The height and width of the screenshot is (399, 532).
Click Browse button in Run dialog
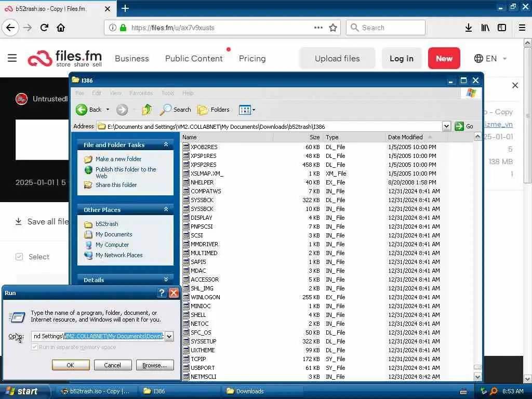[x=155, y=365]
